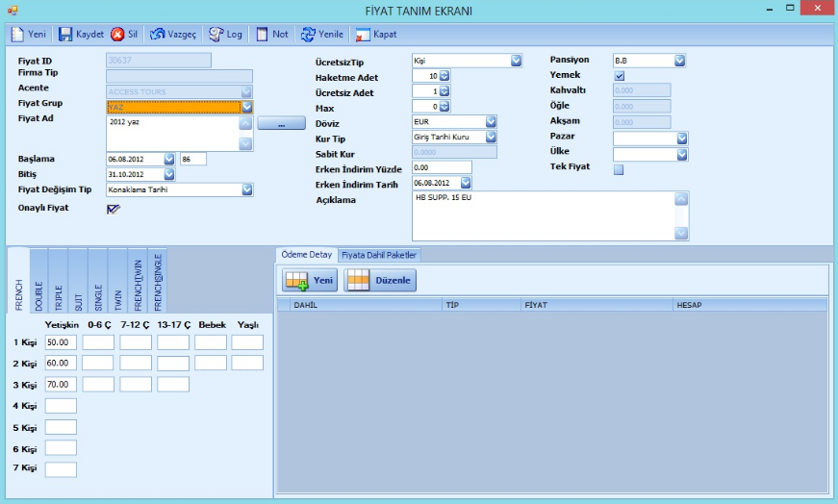The image size is (838, 504).
Task: Uncheck the Onaylı Fiyat checkbox
Action: (113, 209)
